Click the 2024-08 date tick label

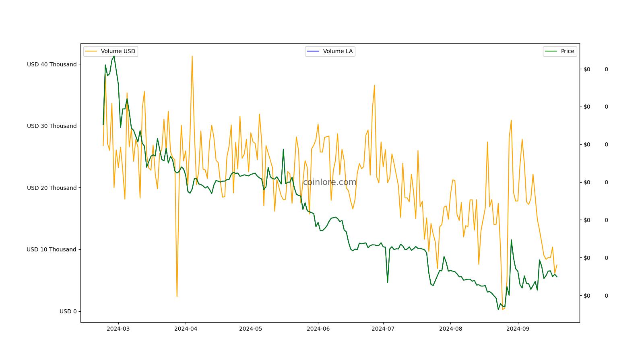click(x=450, y=329)
